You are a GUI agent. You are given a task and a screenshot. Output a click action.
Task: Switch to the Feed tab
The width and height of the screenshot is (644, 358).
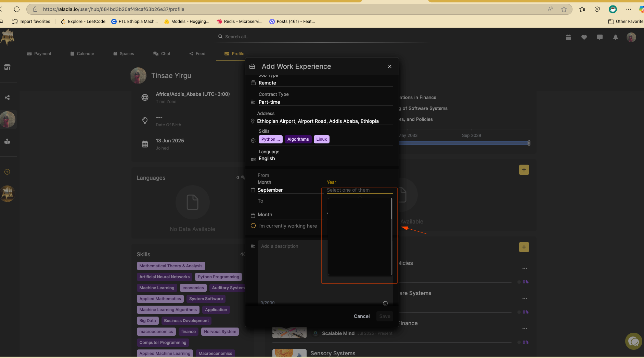click(x=197, y=54)
